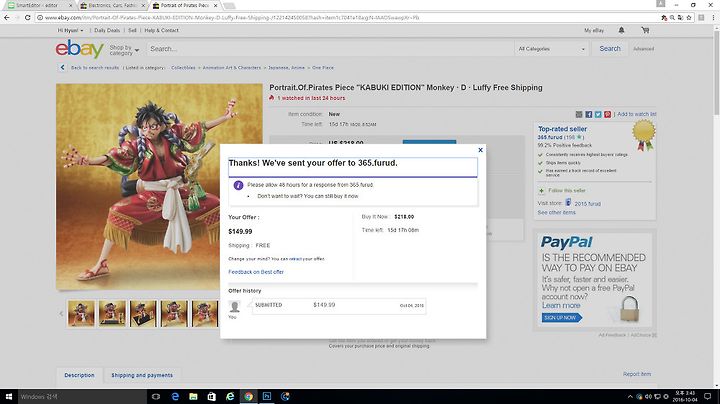The width and height of the screenshot is (720, 404).
Task: Click the eBay logo
Action: coord(79,48)
